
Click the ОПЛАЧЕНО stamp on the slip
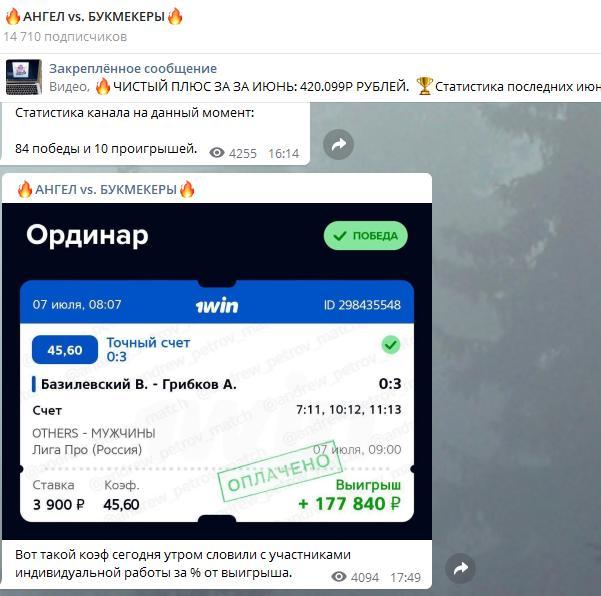279,473
